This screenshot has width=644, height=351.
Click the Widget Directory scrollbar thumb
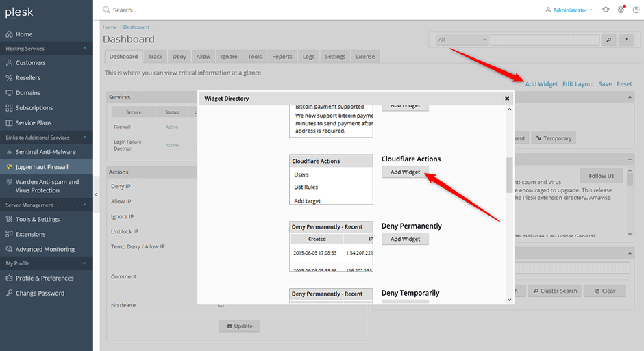coord(509,175)
